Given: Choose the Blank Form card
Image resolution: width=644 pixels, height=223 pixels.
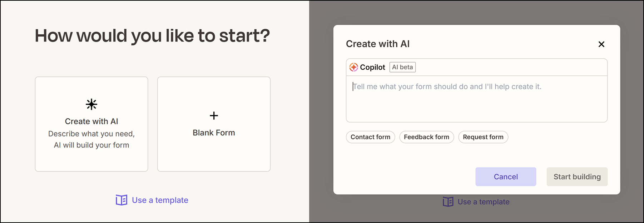Looking at the screenshot, I should 213,124.
